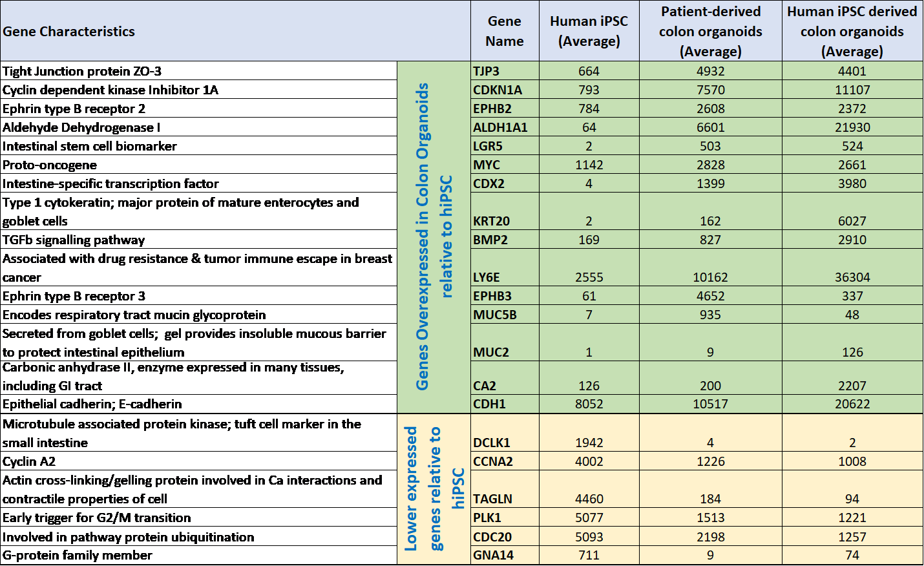Click the DCLK1 gene name cell

(x=504, y=443)
